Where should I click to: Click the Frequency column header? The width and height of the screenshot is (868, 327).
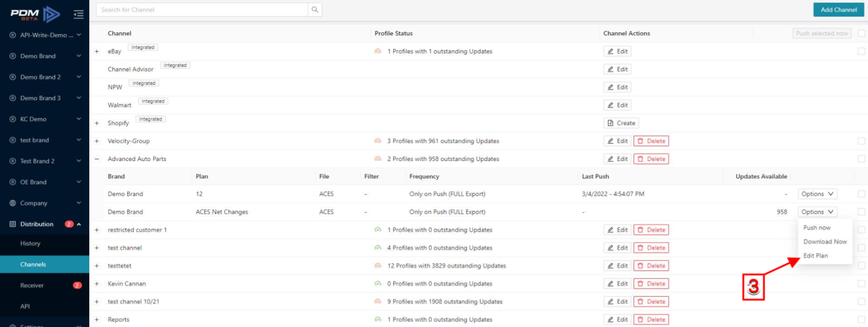tap(424, 177)
